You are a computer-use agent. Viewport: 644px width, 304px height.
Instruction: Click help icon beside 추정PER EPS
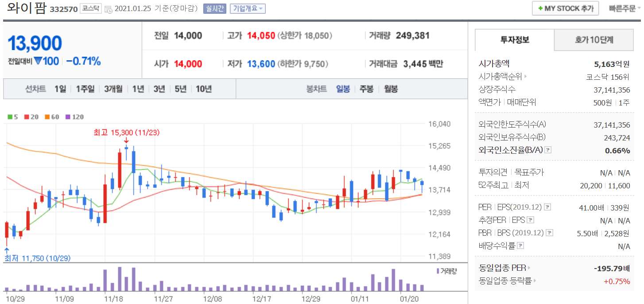(530, 220)
